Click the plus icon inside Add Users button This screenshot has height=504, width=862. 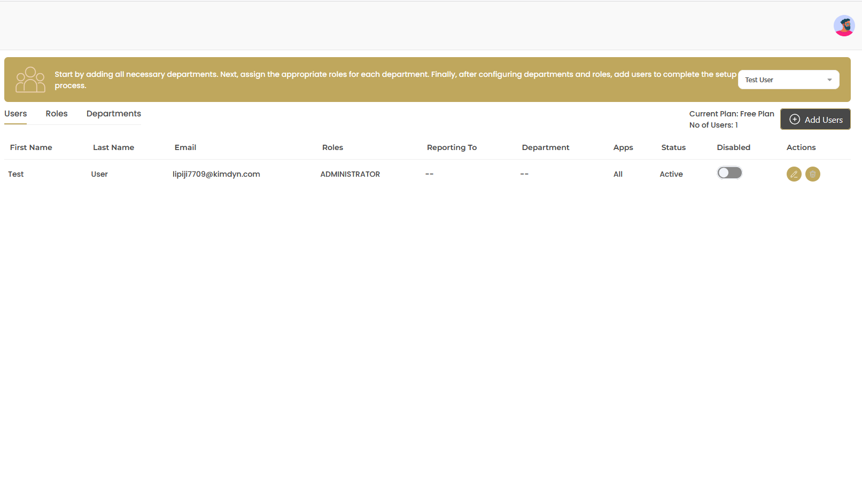click(x=795, y=120)
